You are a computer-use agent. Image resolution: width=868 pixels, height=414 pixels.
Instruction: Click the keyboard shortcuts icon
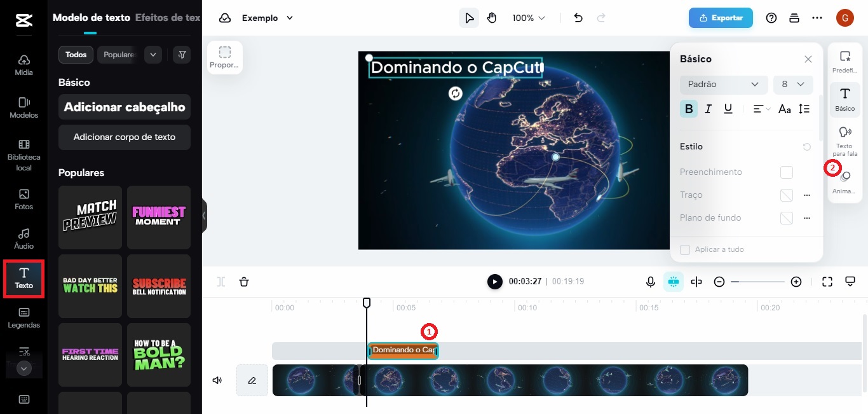[x=24, y=399]
